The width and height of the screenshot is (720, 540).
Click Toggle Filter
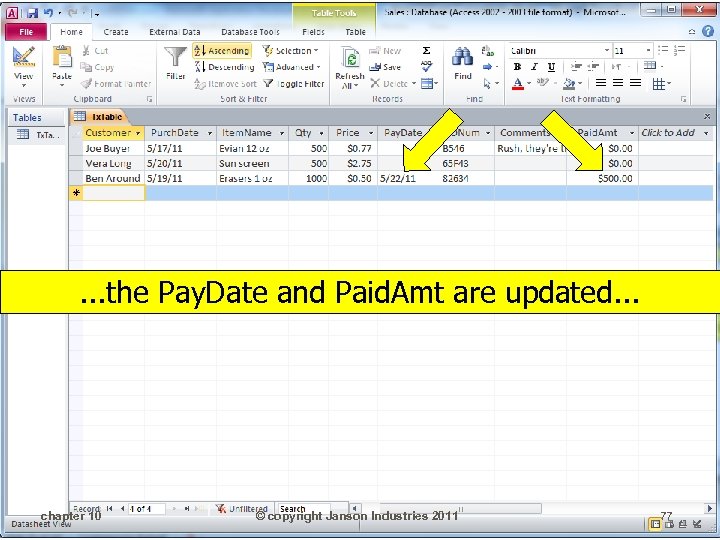pos(294,84)
